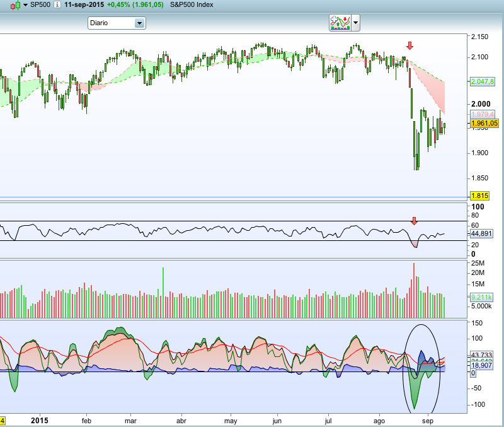
Task: Click the bold 2.000 price axis label
Action: (481, 104)
